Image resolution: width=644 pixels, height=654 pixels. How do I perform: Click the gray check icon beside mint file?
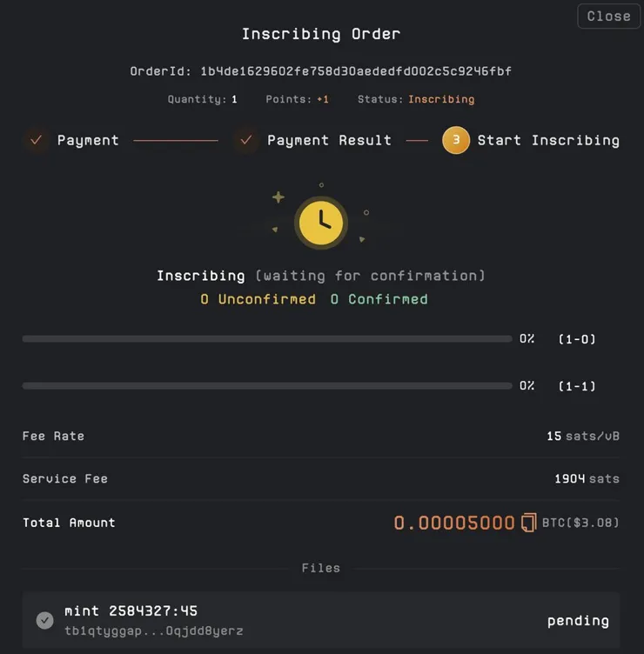tap(45, 620)
